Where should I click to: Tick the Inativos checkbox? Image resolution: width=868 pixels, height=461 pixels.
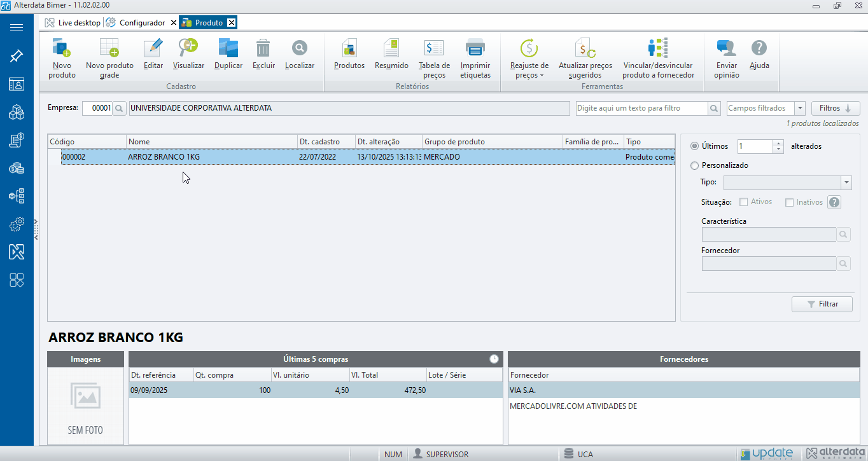(790, 203)
